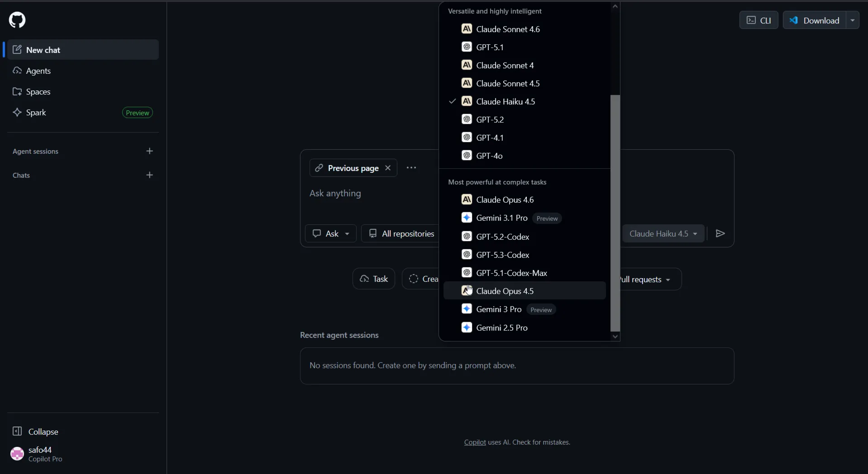The image size is (868, 474).
Task: Open the Spaces page link
Action: [x=83, y=91]
